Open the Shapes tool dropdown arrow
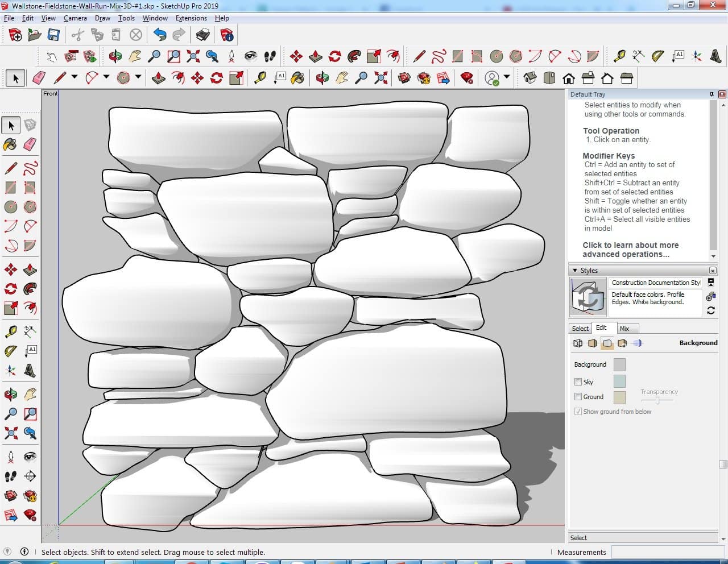Image resolution: width=728 pixels, height=564 pixels. (x=138, y=77)
